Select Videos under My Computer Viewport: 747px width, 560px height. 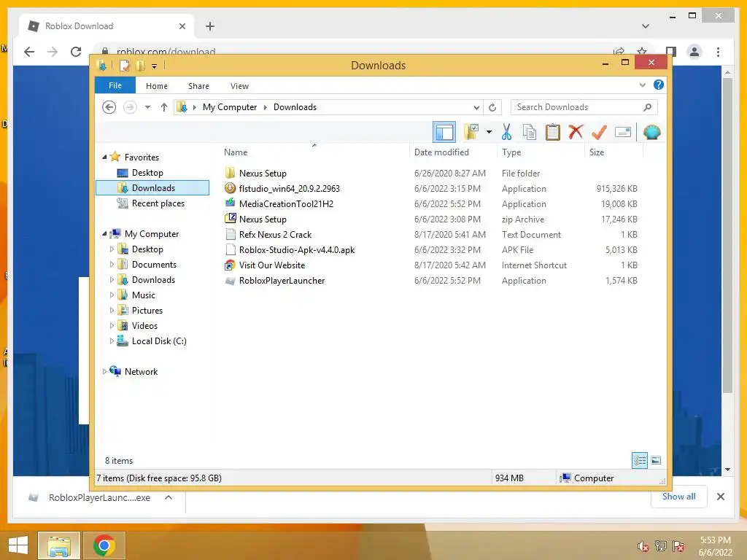(x=144, y=326)
